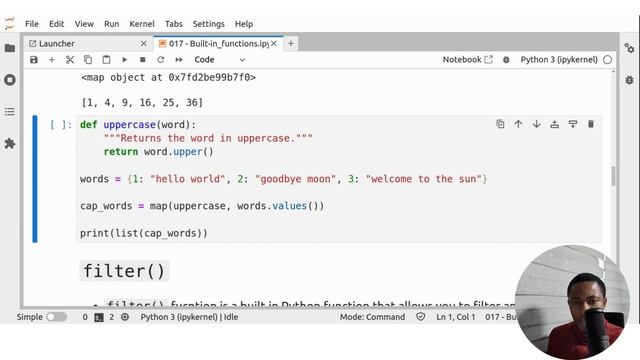Open the Property Inspector gears icon
The width and height of the screenshot is (640, 360).
[x=629, y=48]
